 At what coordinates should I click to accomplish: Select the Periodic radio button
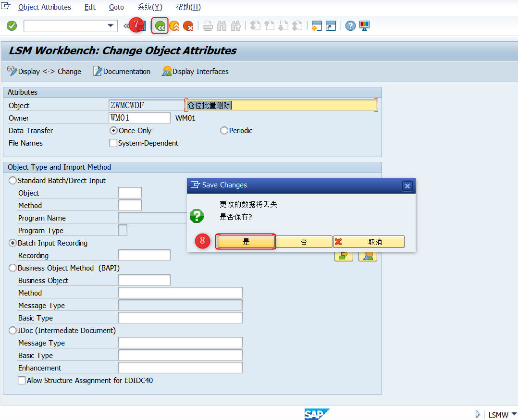[x=224, y=131]
